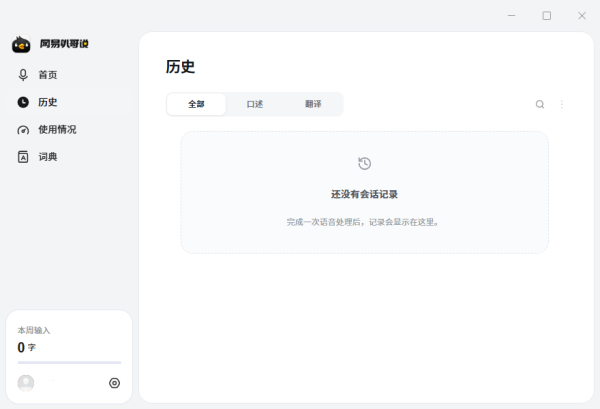Open the three-dot more options menu
This screenshot has width=600, height=409.
click(x=562, y=104)
